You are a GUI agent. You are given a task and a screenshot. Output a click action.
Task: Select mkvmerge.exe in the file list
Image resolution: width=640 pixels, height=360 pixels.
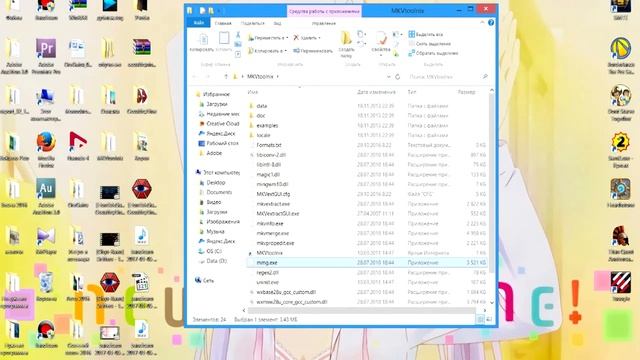point(272,233)
